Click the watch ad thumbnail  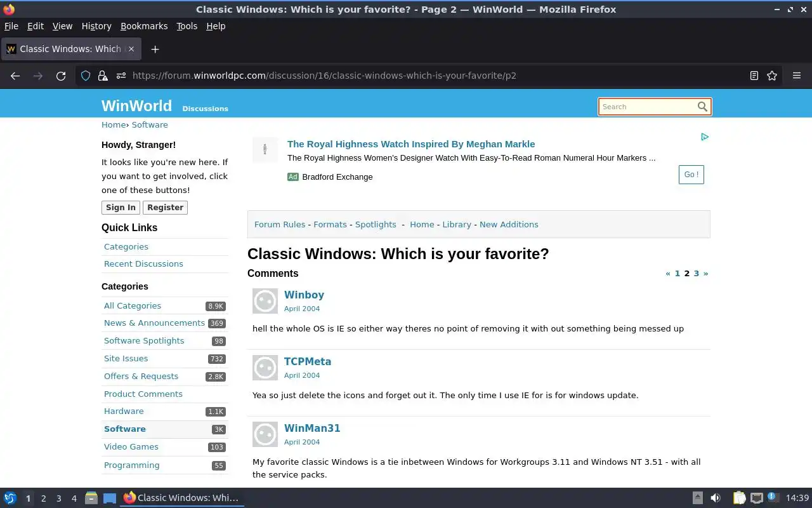click(265, 150)
